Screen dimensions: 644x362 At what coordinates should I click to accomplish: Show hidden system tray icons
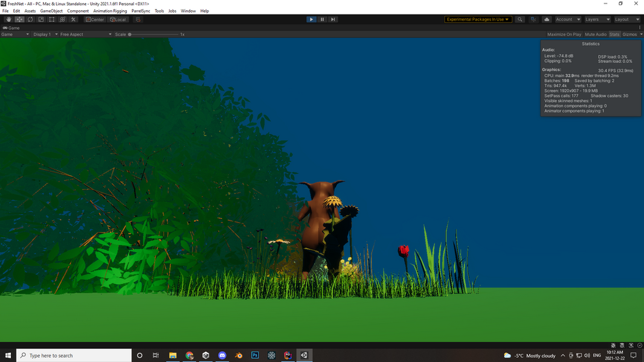(x=562, y=355)
